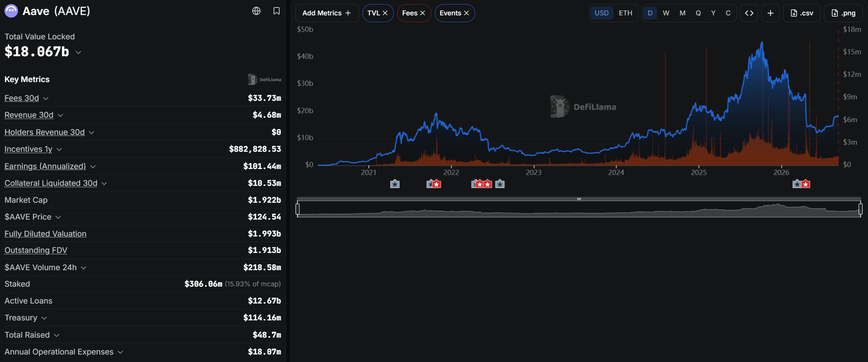Set chart interval to monthly (M)
The width and height of the screenshot is (868, 362).
[682, 13]
